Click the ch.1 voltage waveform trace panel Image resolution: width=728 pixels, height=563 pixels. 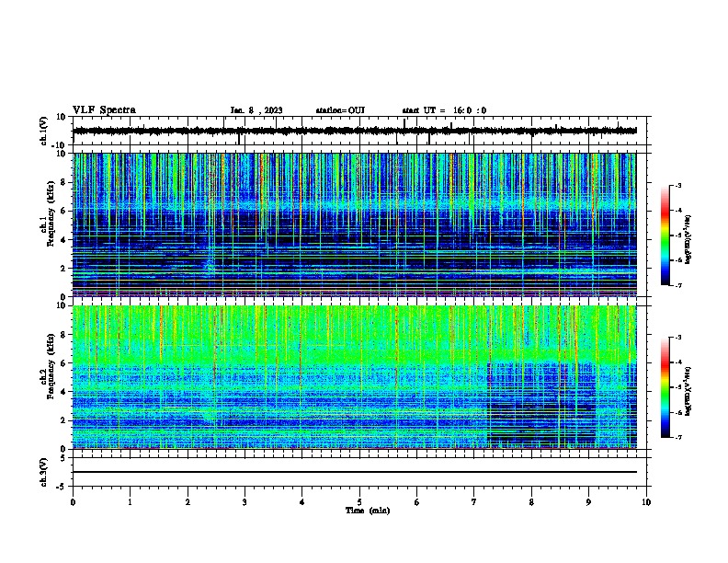(359, 131)
